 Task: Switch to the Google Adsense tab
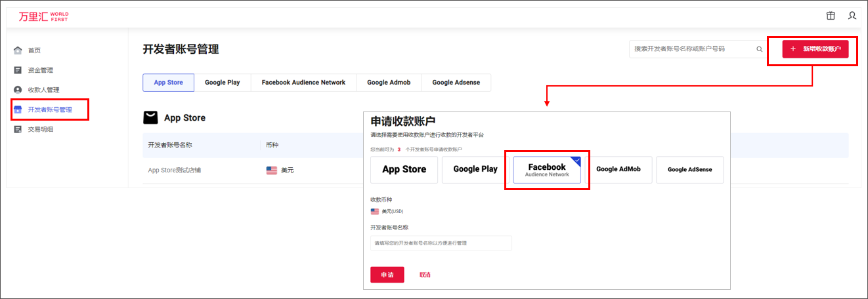[x=456, y=83]
